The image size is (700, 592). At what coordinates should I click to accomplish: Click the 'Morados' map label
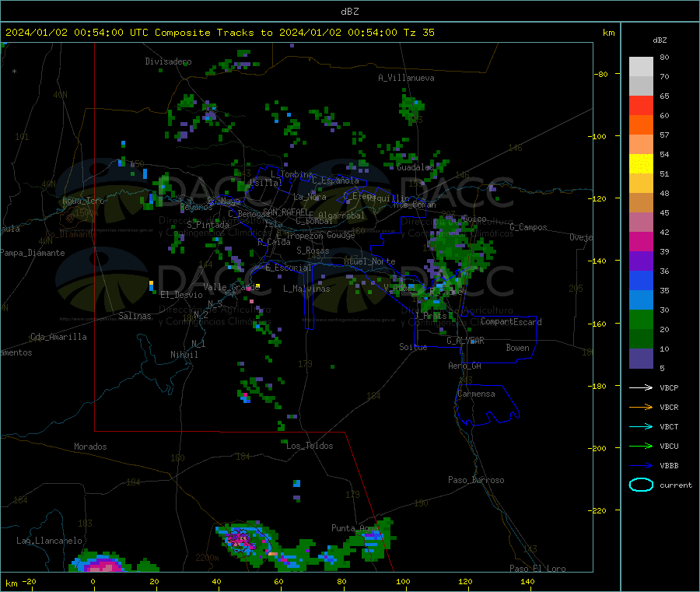tap(90, 447)
